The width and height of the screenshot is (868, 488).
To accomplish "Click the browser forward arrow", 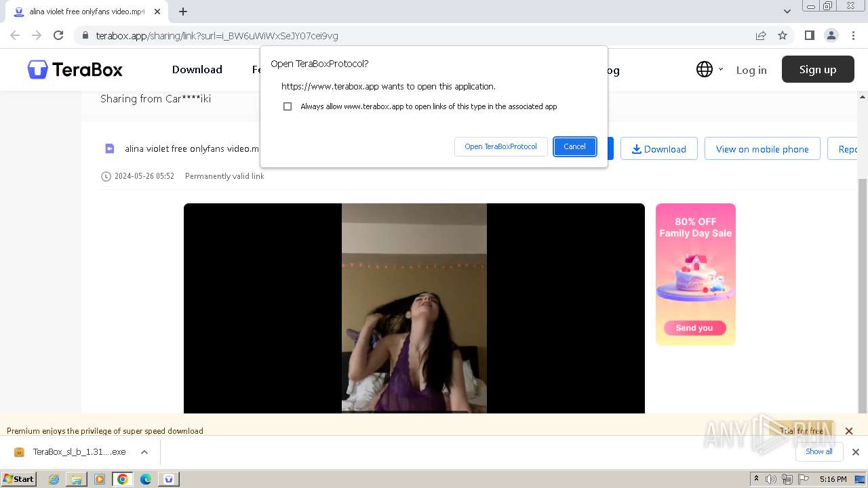I will pos(37,35).
